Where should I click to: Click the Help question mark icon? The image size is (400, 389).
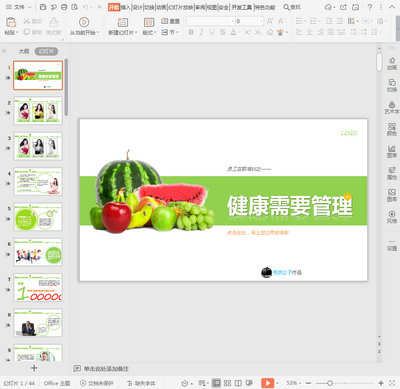pos(370,7)
